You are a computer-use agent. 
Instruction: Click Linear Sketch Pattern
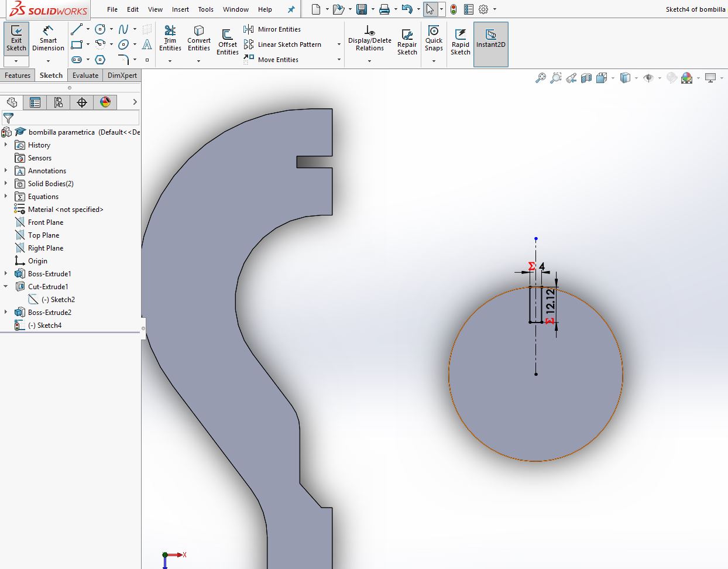click(283, 44)
